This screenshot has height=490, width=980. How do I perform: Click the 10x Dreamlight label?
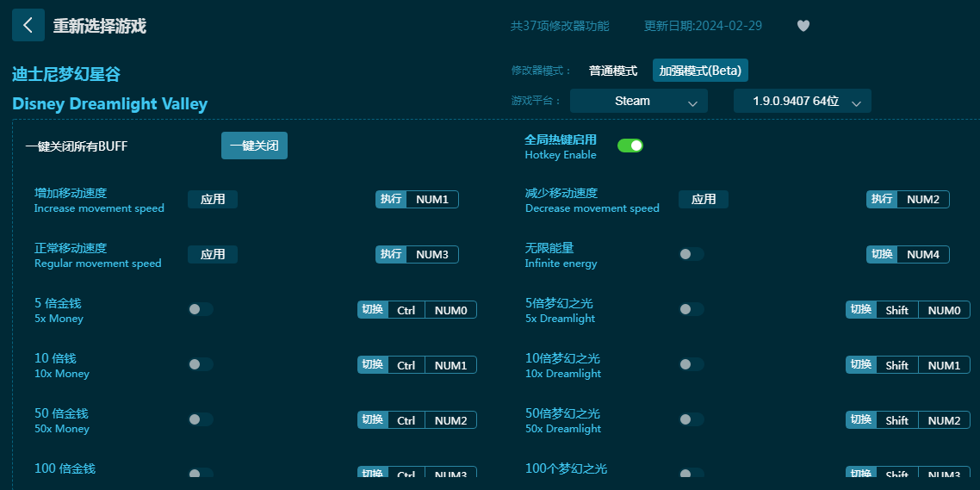point(563,374)
